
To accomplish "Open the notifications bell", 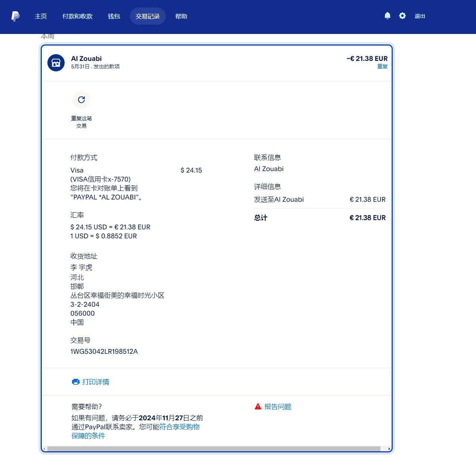I will tap(388, 16).
